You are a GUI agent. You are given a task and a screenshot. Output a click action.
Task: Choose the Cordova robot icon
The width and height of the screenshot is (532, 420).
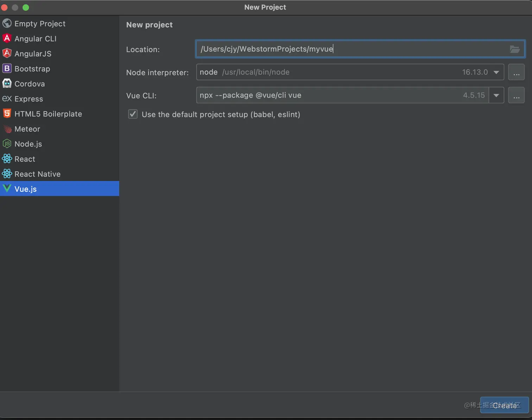point(7,84)
